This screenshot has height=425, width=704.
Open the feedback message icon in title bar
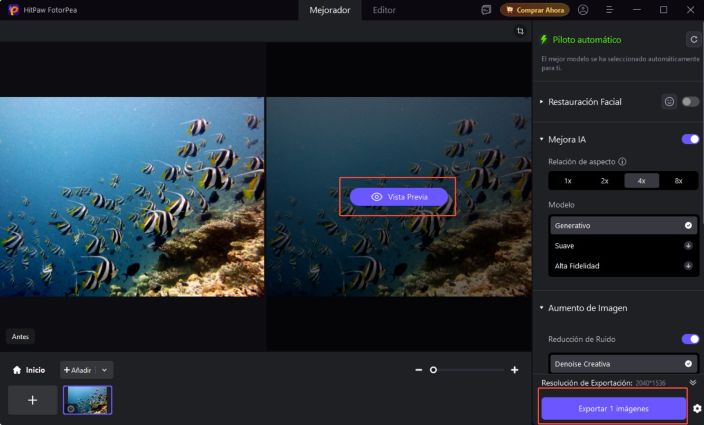tap(486, 10)
